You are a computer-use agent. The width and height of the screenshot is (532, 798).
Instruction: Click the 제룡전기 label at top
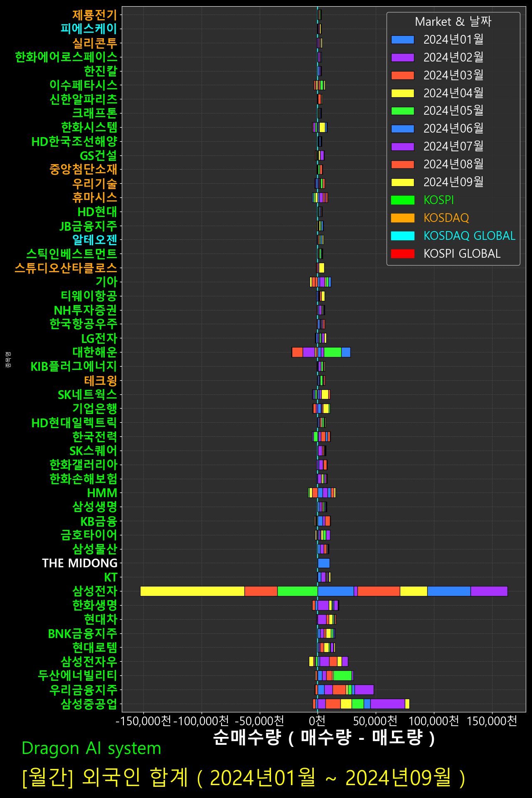[95, 15]
